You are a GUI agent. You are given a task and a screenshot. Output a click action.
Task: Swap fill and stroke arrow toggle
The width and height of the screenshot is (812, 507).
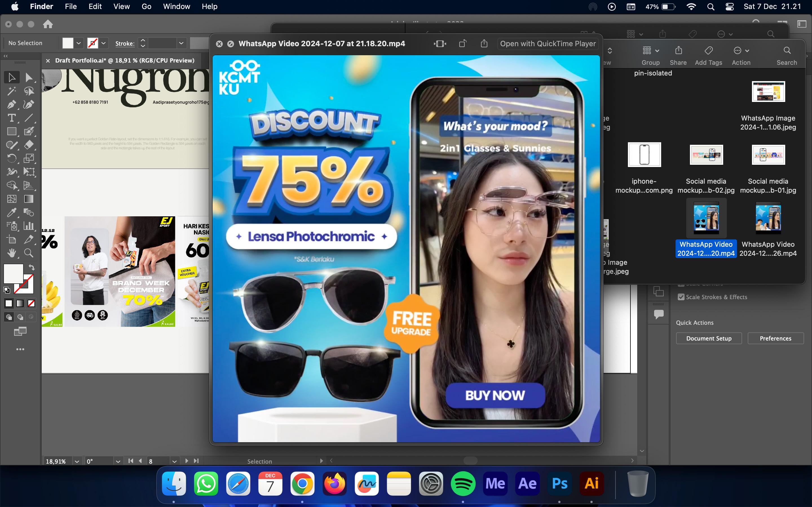(32, 267)
